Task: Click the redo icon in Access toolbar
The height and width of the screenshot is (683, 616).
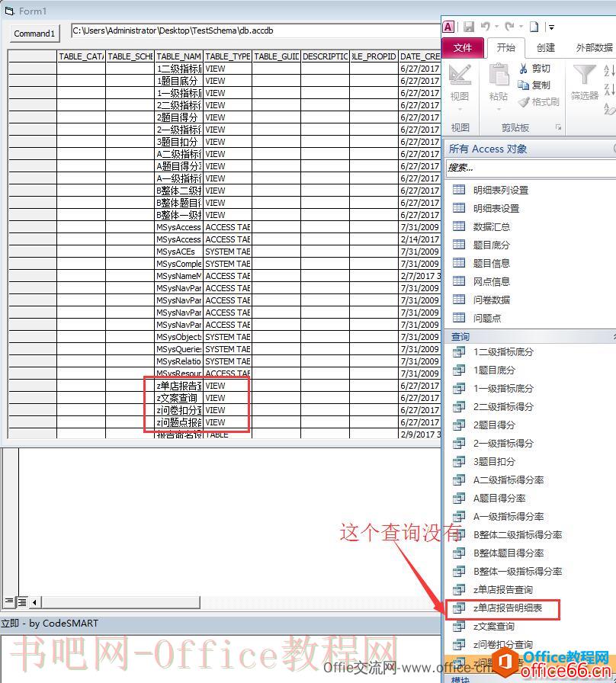Action: pos(509,27)
